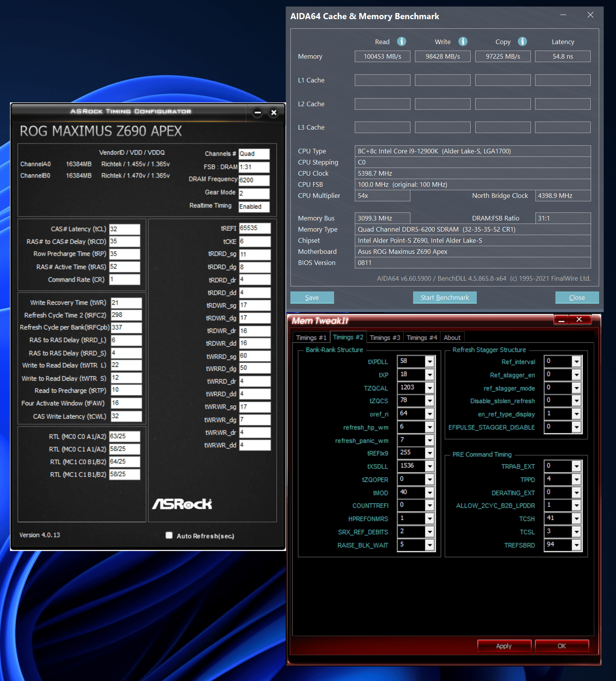This screenshot has width=616, height=681.
Task: Open the tXP dropdown in Mem TweakIt
Action: [430, 375]
